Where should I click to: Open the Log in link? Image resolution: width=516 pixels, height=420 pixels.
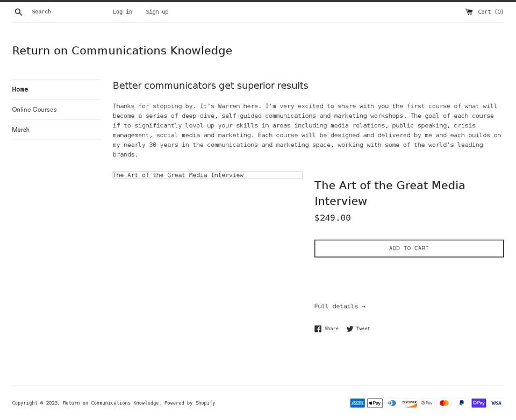coord(123,12)
